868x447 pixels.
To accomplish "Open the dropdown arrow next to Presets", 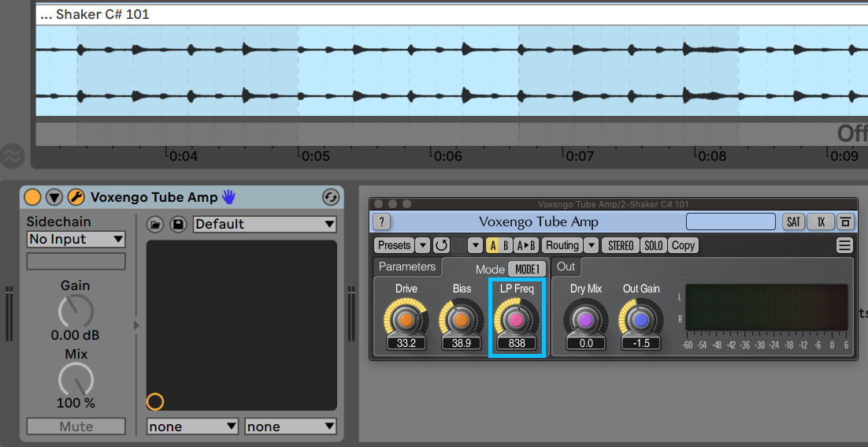I will pos(422,245).
